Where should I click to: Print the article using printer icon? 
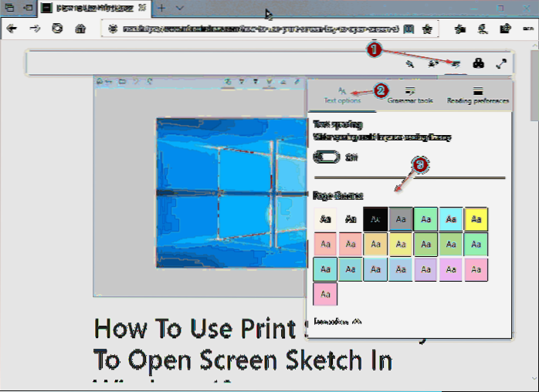click(x=479, y=63)
